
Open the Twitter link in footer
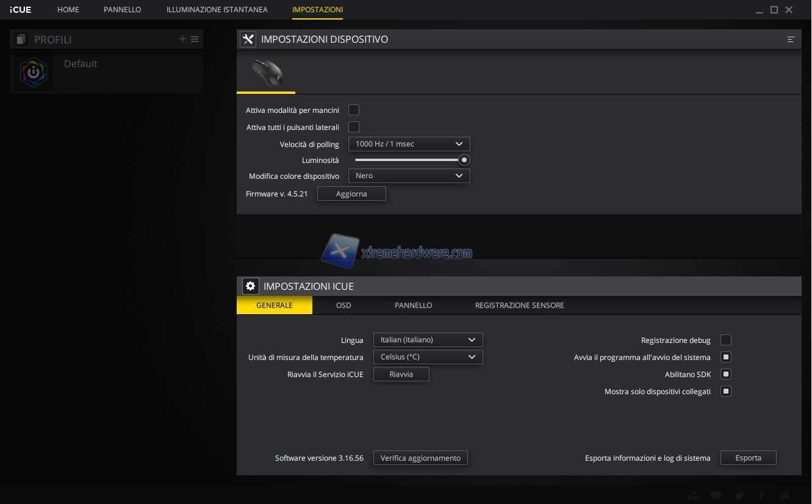click(739, 495)
